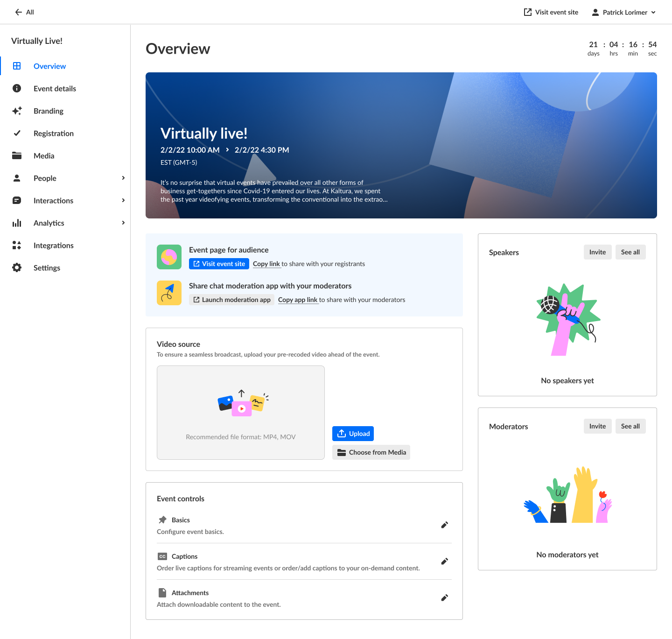
Task: Invite speakers with the Invite button
Action: (597, 252)
